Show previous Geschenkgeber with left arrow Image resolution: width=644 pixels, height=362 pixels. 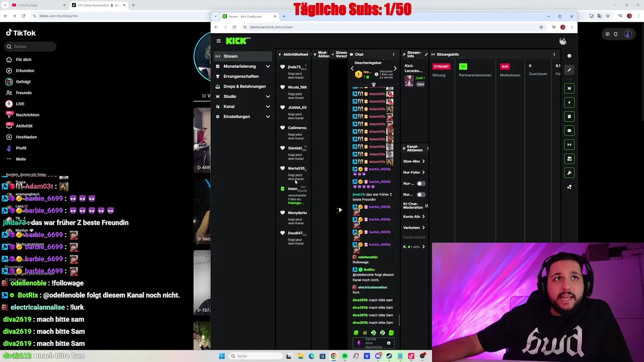352,68
